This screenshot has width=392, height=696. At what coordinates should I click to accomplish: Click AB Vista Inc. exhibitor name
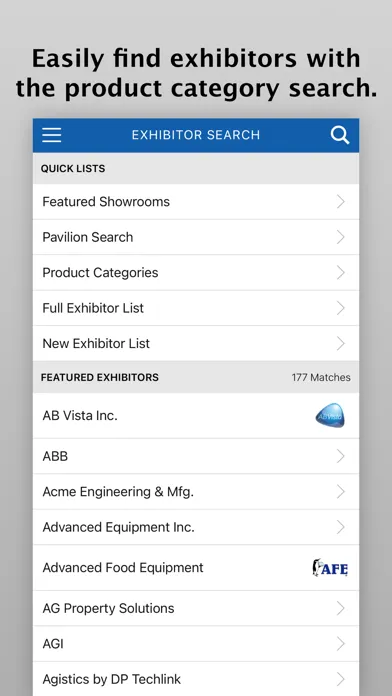(80, 415)
